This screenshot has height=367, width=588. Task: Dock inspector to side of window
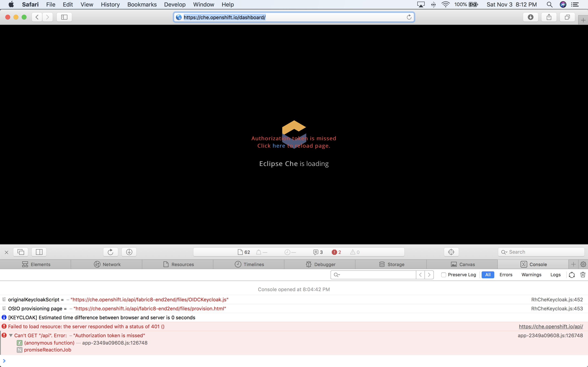[x=39, y=252]
